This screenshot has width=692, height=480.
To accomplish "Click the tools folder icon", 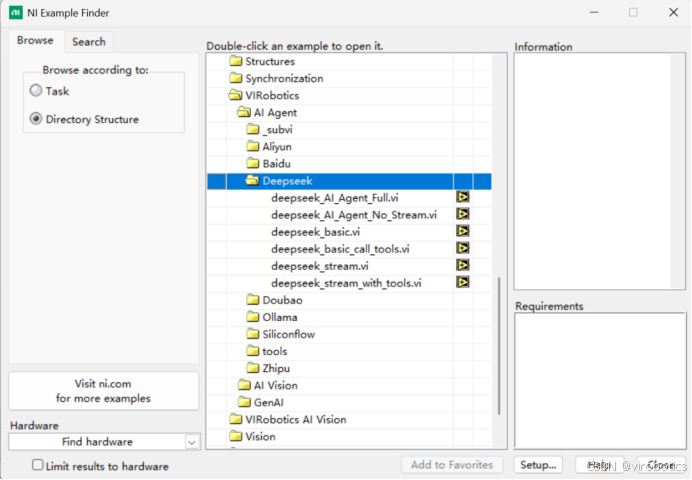I will tap(253, 351).
